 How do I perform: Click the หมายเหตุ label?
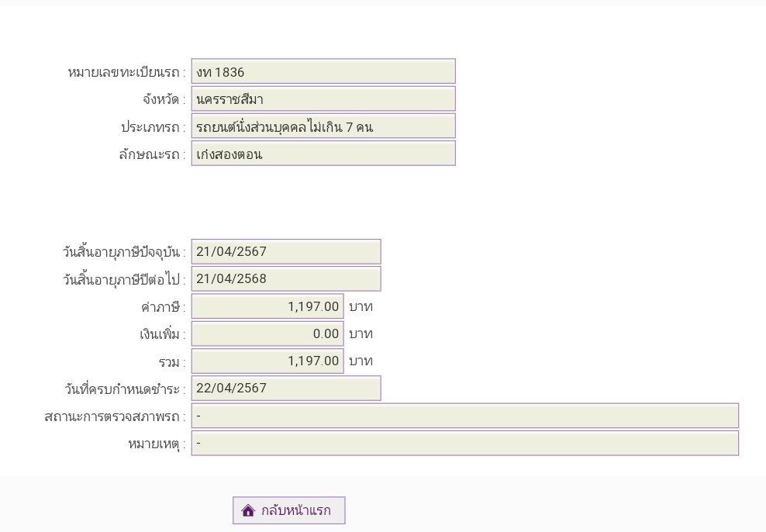[157, 444]
